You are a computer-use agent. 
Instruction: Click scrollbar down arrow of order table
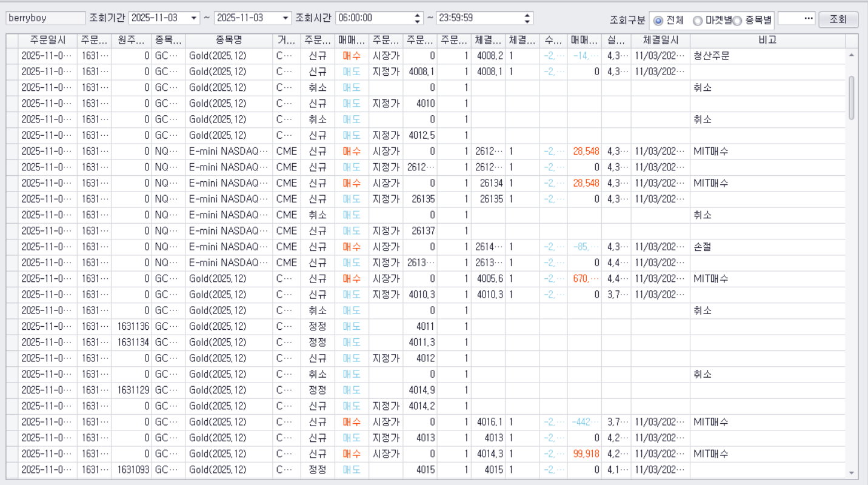coord(852,472)
